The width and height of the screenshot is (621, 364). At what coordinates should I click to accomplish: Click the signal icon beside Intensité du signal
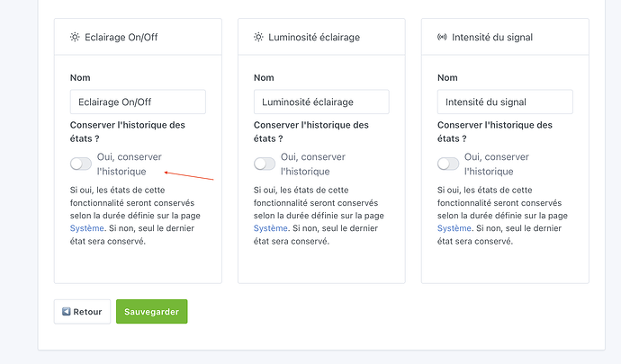click(442, 38)
